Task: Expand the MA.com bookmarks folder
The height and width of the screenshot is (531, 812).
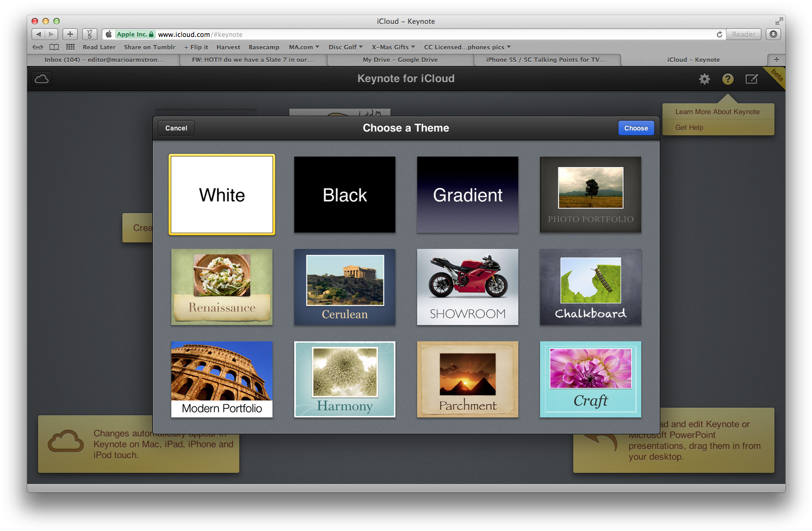Action: click(x=303, y=47)
